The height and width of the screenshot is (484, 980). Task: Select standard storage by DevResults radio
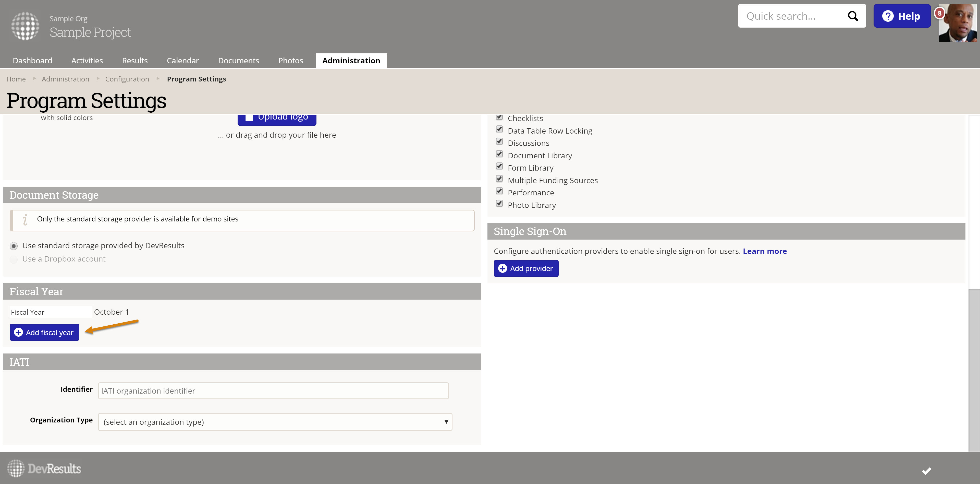[14, 246]
